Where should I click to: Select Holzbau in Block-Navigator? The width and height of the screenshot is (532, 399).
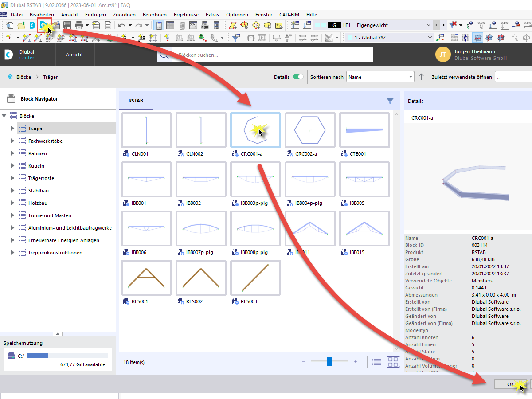(38, 203)
